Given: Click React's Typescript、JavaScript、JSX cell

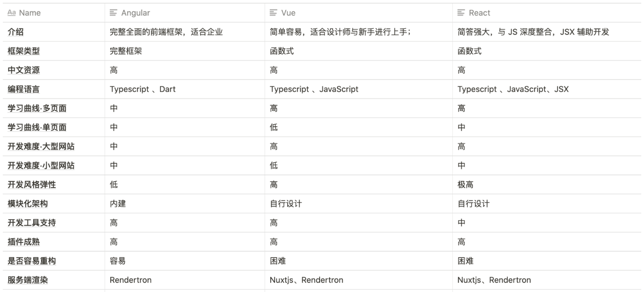Looking at the screenshot, I should click(x=513, y=89).
